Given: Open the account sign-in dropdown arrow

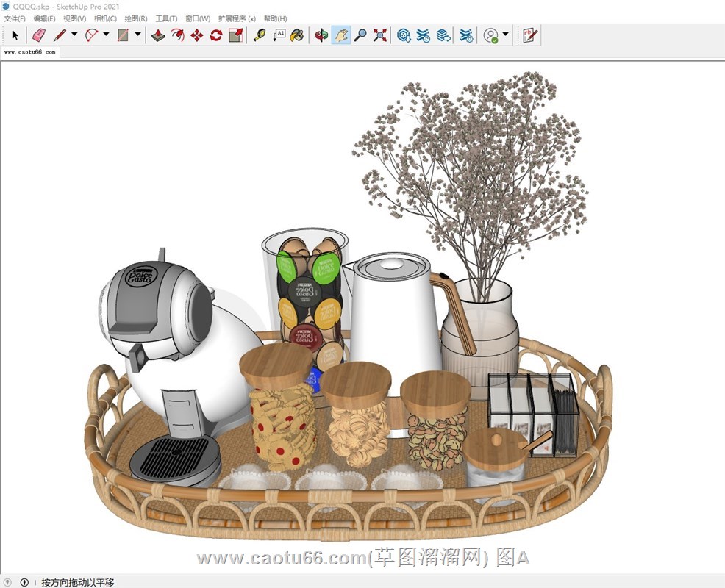Looking at the screenshot, I should (505, 35).
